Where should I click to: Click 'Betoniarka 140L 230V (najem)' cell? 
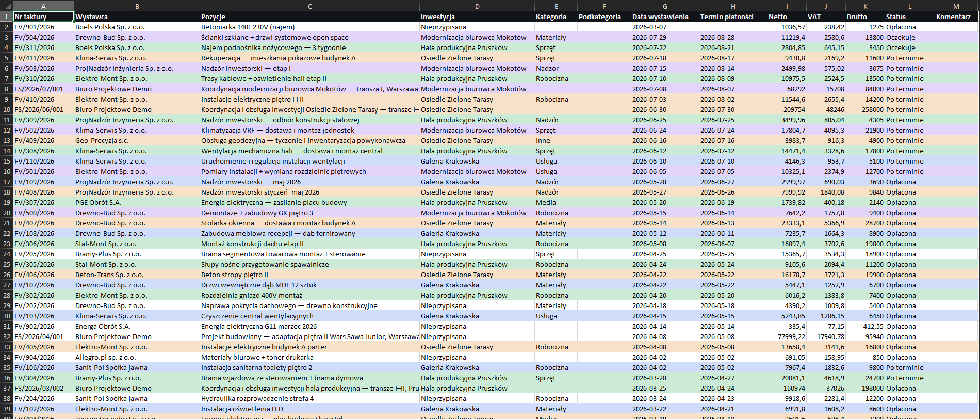pos(309,27)
